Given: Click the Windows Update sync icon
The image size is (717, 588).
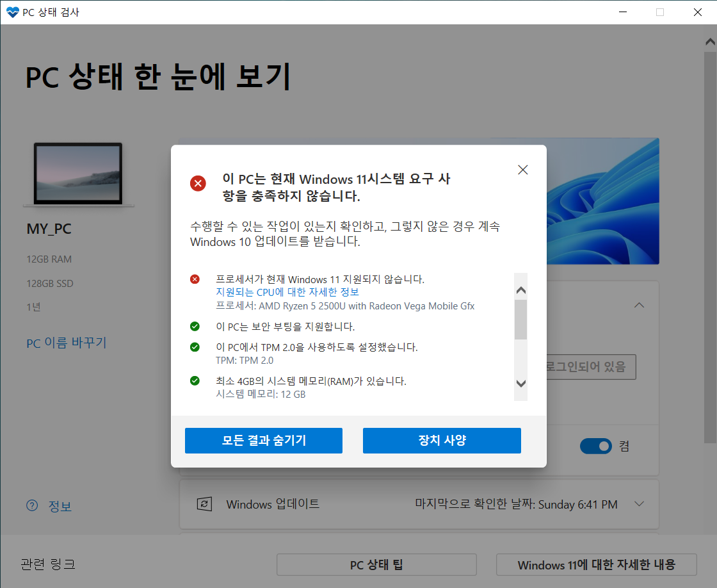Looking at the screenshot, I should coord(204,504).
